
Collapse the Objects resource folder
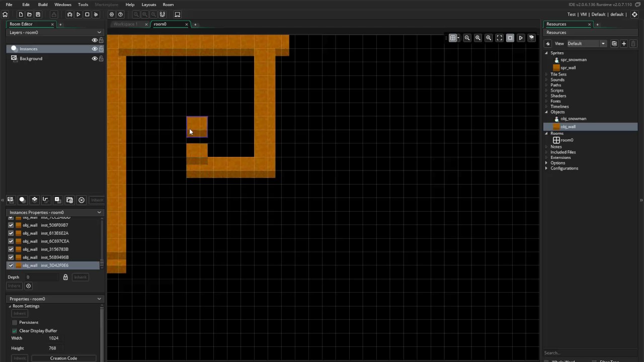pyautogui.click(x=546, y=112)
